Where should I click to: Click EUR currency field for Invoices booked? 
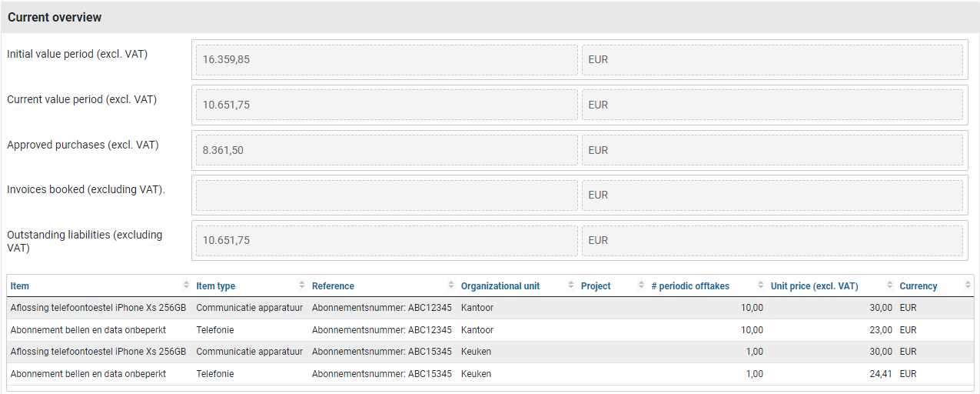(772, 195)
